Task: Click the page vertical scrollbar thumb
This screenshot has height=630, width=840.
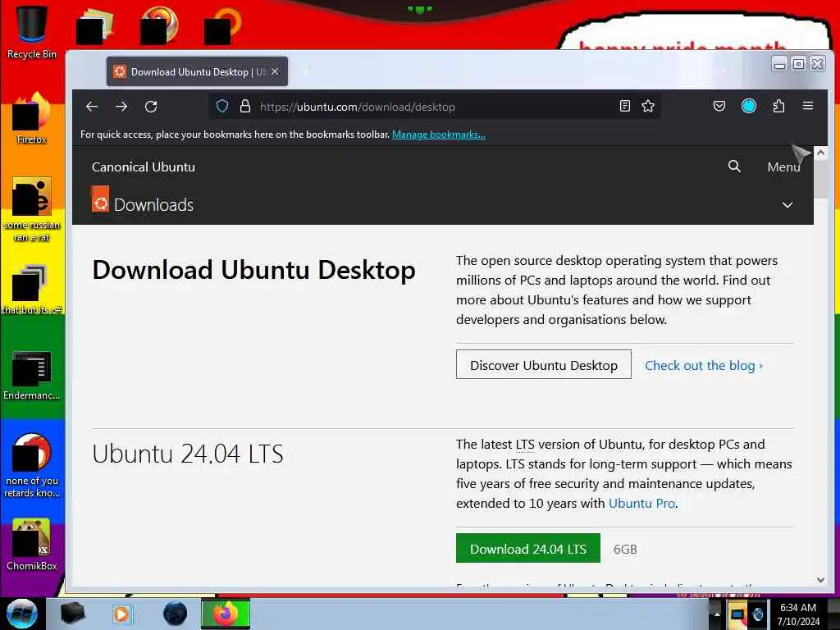Action: [x=820, y=178]
